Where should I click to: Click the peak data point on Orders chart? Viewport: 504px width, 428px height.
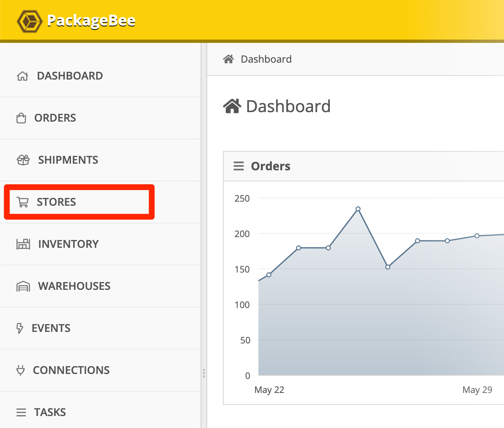tap(358, 209)
